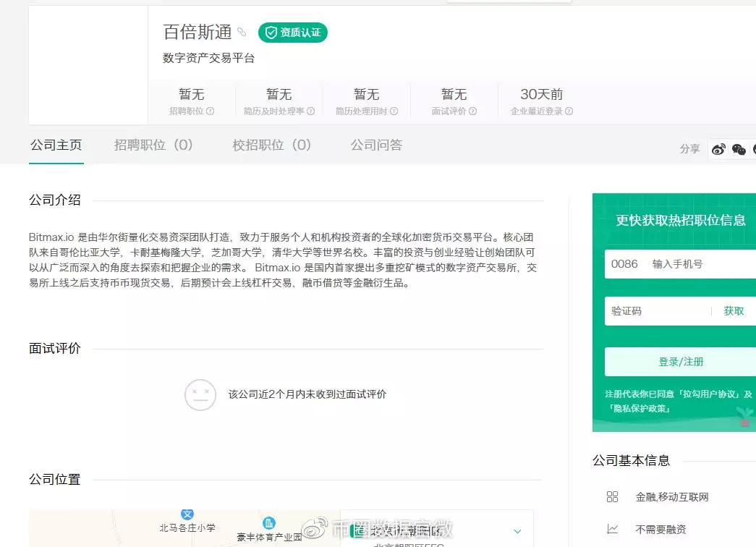Viewport: 756px width, 547px height.
Task: Click the 金融,移动互联网 industry text
Action: 672,497
